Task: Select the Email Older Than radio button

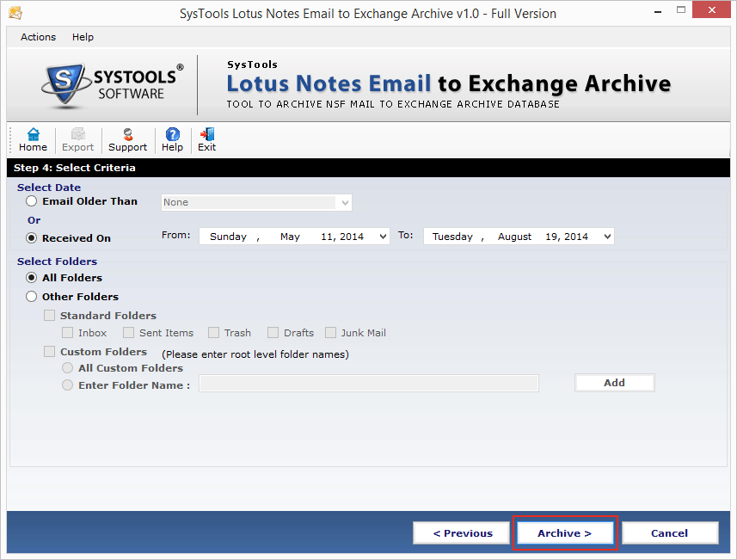Action: point(31,201)
